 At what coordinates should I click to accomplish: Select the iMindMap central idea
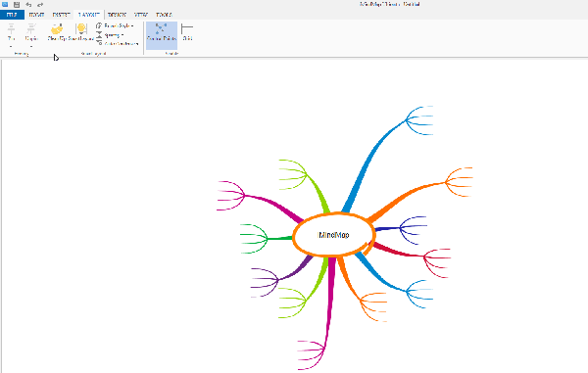333,235
